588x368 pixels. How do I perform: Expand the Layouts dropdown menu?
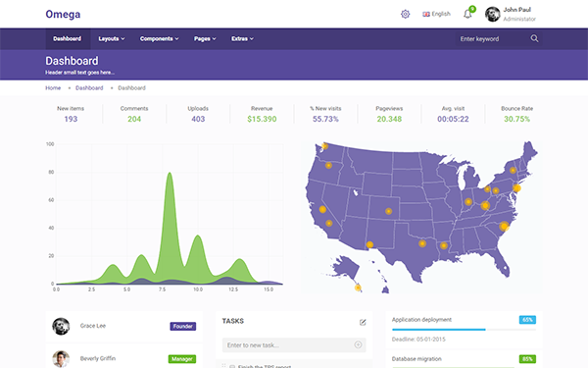[x=112, y=38]
